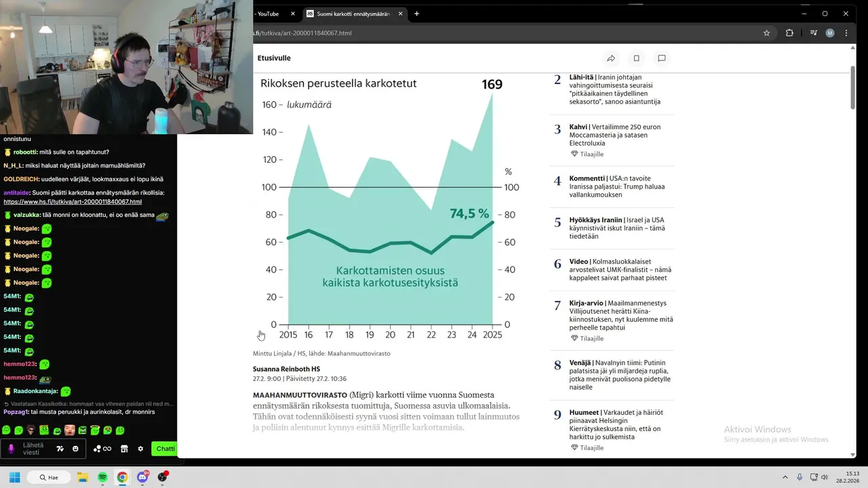Click username GOLDREICH in chat
This screenshot has width=868, height=488.
[x=20, y=179]
